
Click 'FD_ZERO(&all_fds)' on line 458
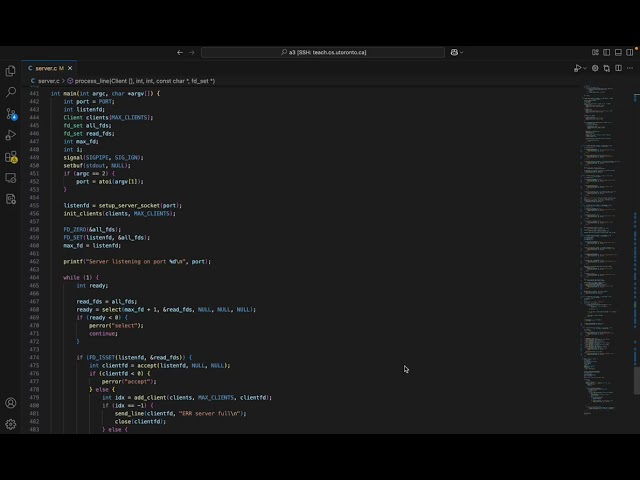(x=92, y=229)
